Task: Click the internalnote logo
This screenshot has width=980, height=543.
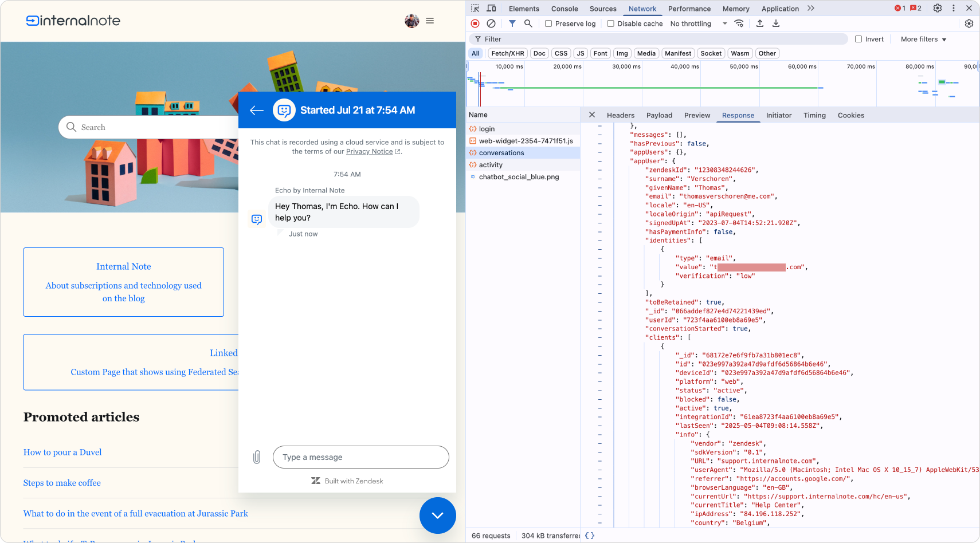Action: pyautogui.click(x=73, y=21)
